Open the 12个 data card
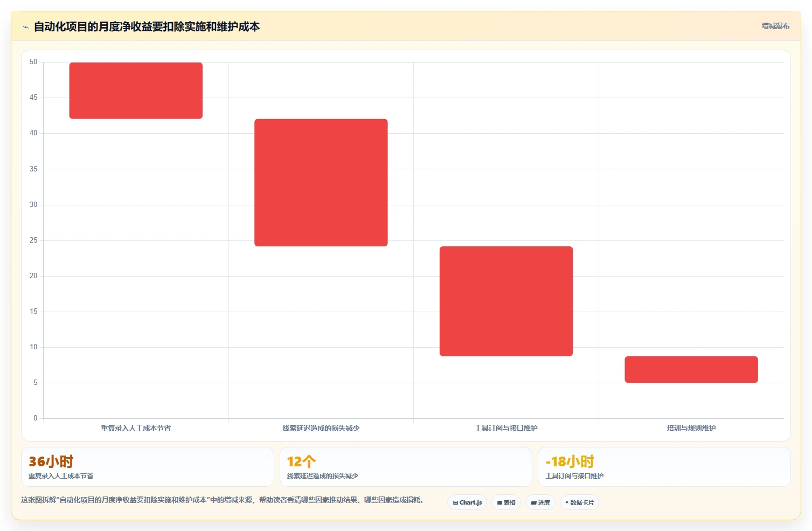812x531 pixels. coord(406,467)
